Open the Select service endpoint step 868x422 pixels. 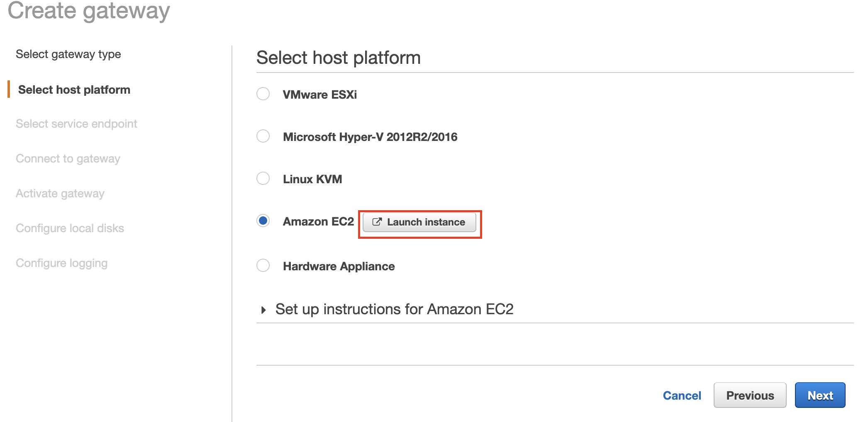(76, 124)
